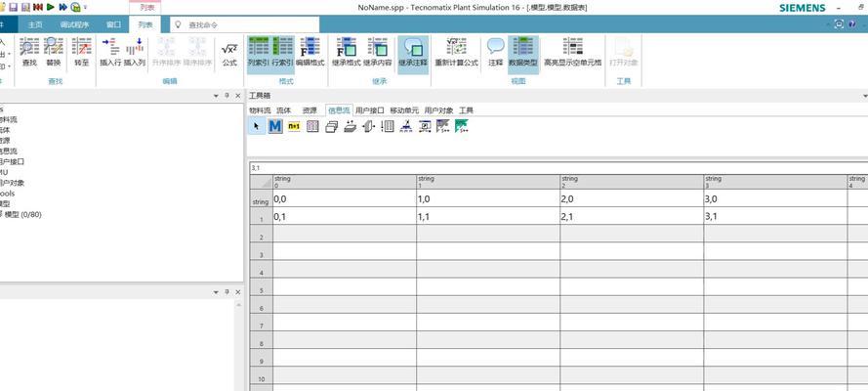Image resolution: width=868 pixels, height=391 pixels.
Task: Open the Mobile Units (移动单元) toolbox tab
Action: click(404, 110)
